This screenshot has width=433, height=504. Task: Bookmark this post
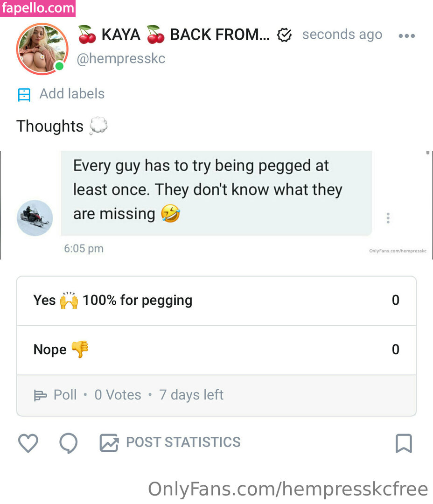pos(404,443)
